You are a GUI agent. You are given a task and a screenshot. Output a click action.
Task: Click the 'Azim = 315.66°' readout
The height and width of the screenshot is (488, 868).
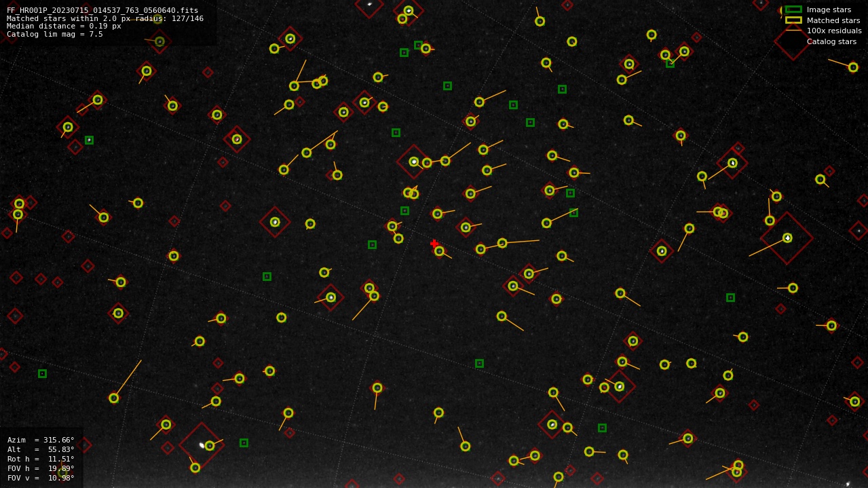(41, 440)
